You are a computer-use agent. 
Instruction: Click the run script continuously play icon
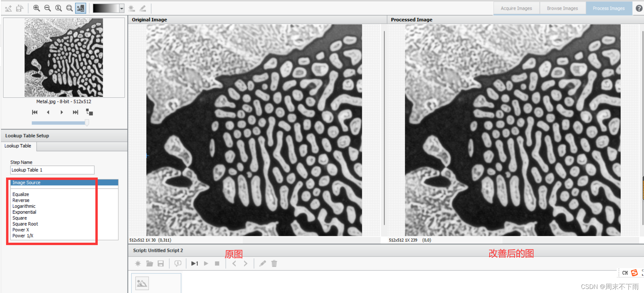point(206,264)
